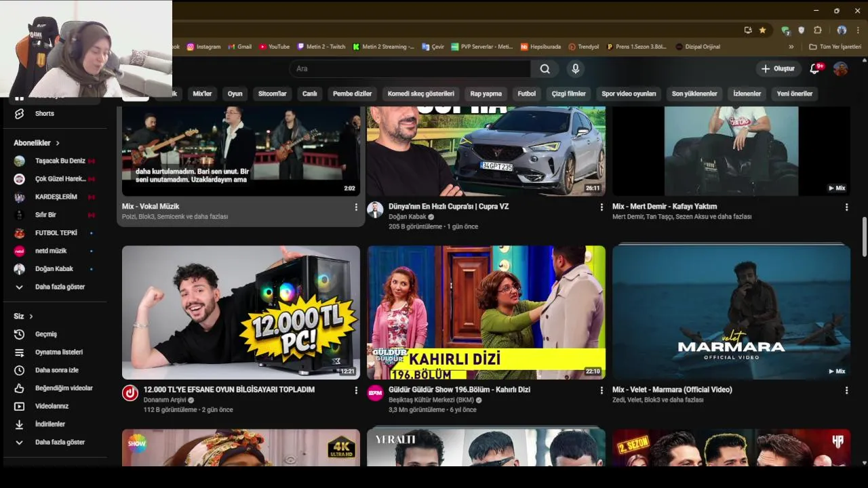This screenshot has height=488, width=868.
Task: Select the Futbol filter chip
Action: tap(526, 94)
